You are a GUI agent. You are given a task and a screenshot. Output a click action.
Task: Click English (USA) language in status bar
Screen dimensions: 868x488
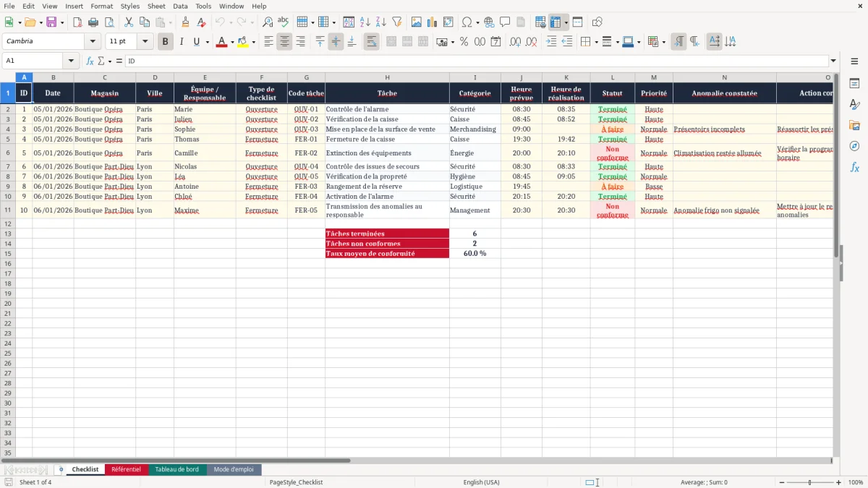point(481,482)
